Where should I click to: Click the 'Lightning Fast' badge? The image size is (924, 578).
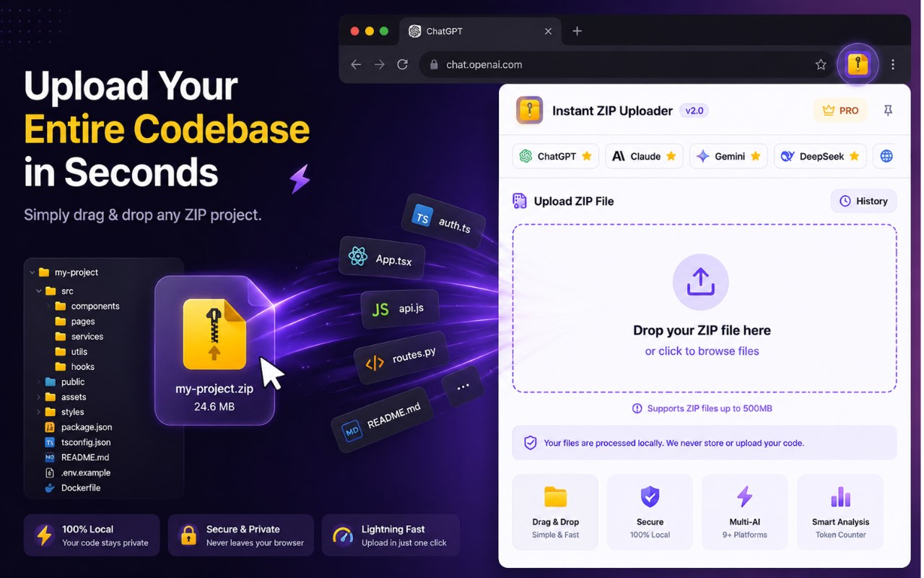click(391, 535)
